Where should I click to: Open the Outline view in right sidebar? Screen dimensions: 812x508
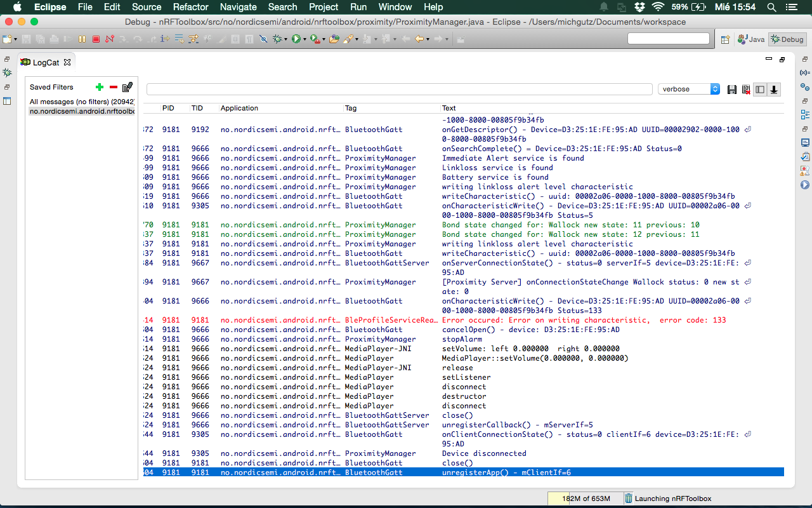point(805,114)
